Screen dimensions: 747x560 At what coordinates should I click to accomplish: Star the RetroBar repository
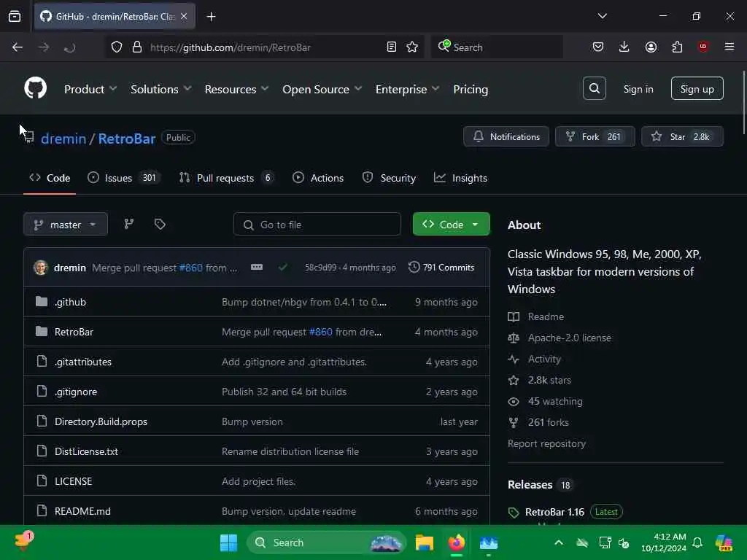point(682,136)
